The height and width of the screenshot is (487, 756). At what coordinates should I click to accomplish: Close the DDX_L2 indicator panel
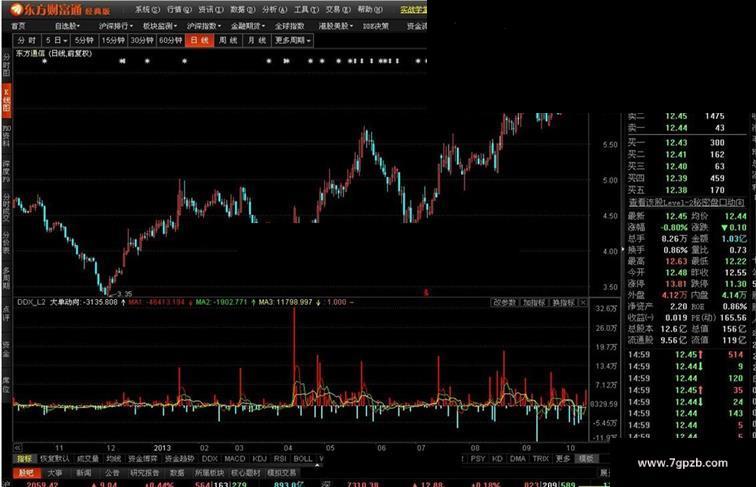(x=583, y=302)
